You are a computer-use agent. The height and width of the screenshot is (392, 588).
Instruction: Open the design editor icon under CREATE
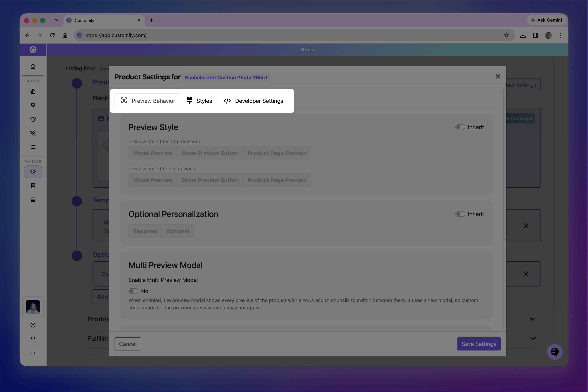tap(33, 91)
